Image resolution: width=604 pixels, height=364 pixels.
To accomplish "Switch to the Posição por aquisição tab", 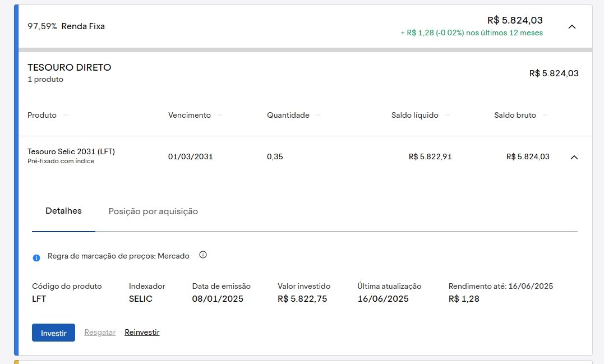I will pos(153,211).
